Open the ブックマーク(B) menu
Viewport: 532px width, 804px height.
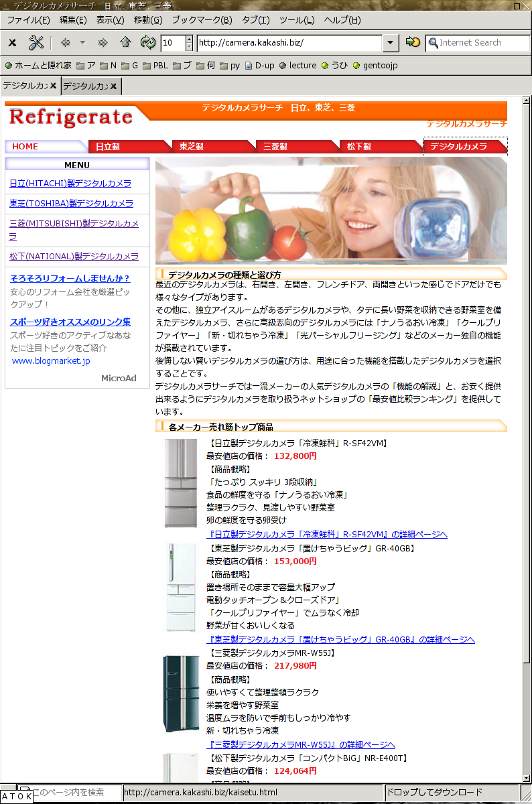202,20
